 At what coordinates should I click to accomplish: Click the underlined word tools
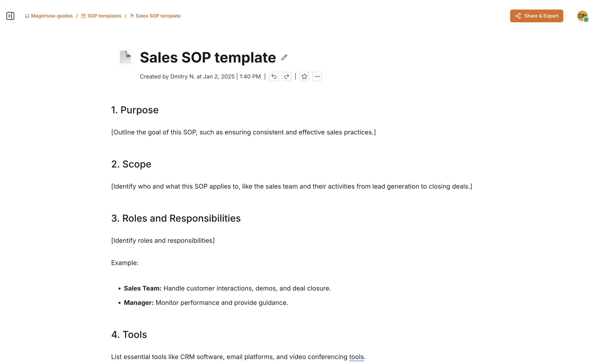click(356, 357)
